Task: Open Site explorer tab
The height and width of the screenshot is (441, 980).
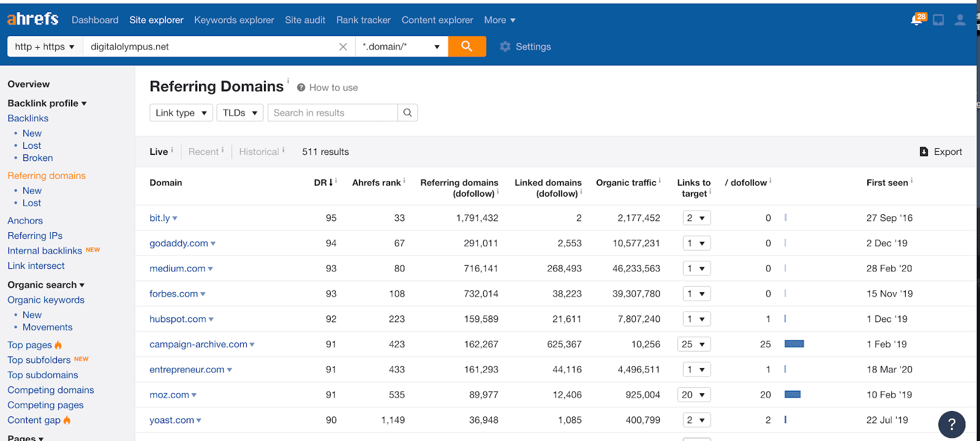Action: tap(156, 20)
